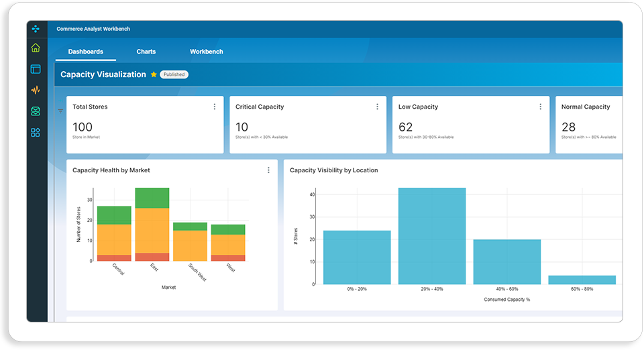644x362 pixels.
Task: Toggle the favorite star beside Capacity Visualization
Action: pyautogui.click(x=154, y=74)
